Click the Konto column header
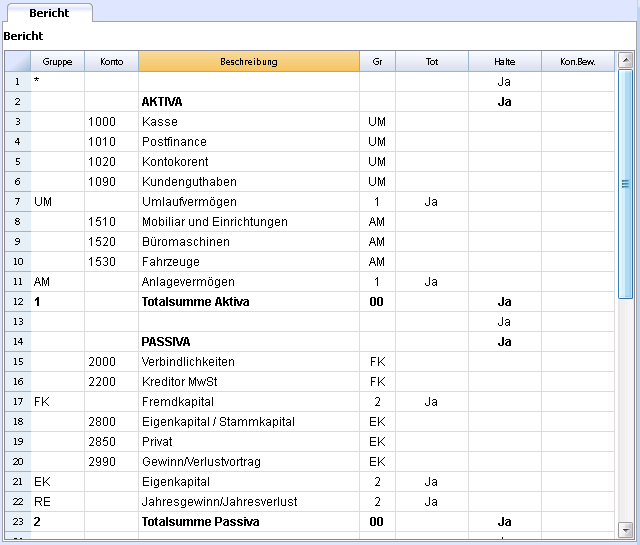 click(111, 62)
